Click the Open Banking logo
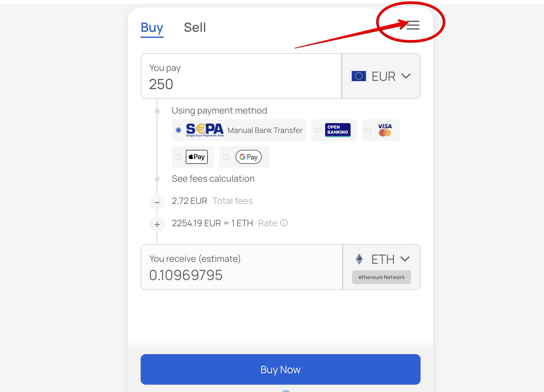This screenshot has width=544, height=392. coord(338,130)
